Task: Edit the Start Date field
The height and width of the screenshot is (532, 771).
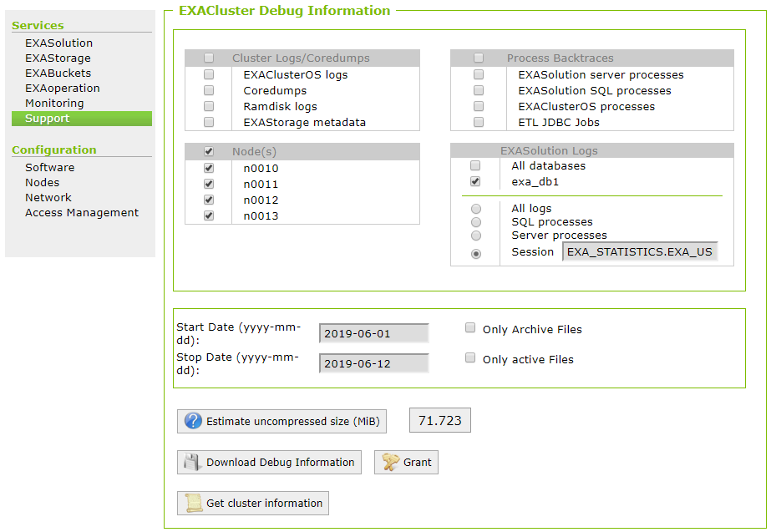Action: tap(373, 333)
